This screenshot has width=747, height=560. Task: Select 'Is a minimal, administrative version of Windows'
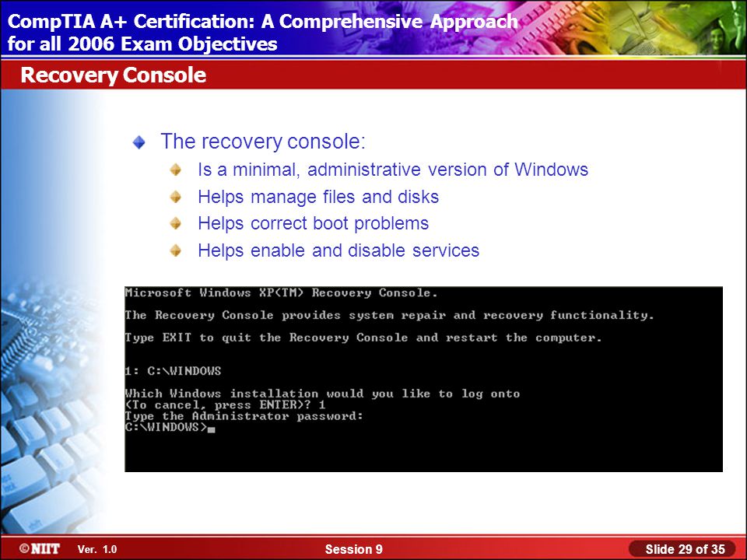coord(393,170)
